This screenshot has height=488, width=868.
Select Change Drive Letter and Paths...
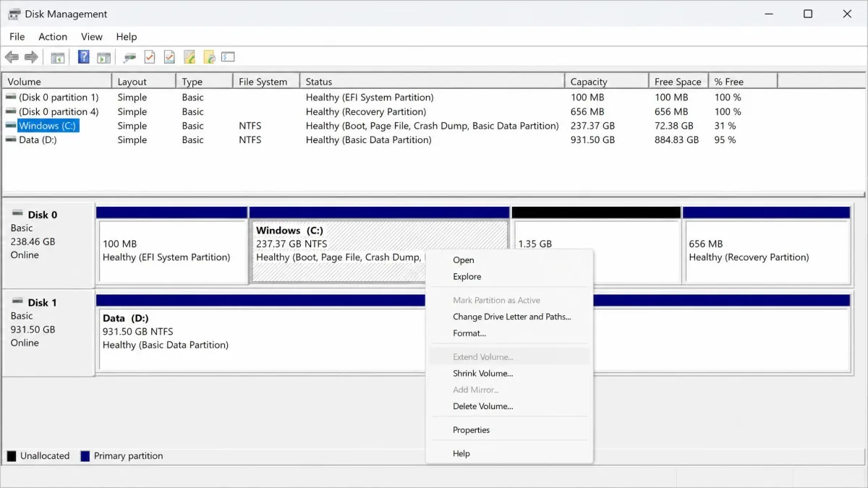tap(509, 317)
